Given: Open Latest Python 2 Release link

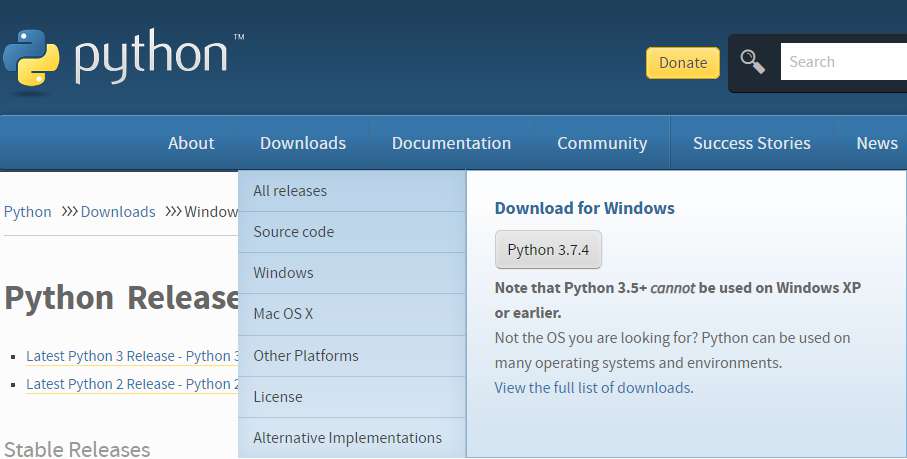Looking at the screenshot, I should pyautogui.click(x=132, y=384).
